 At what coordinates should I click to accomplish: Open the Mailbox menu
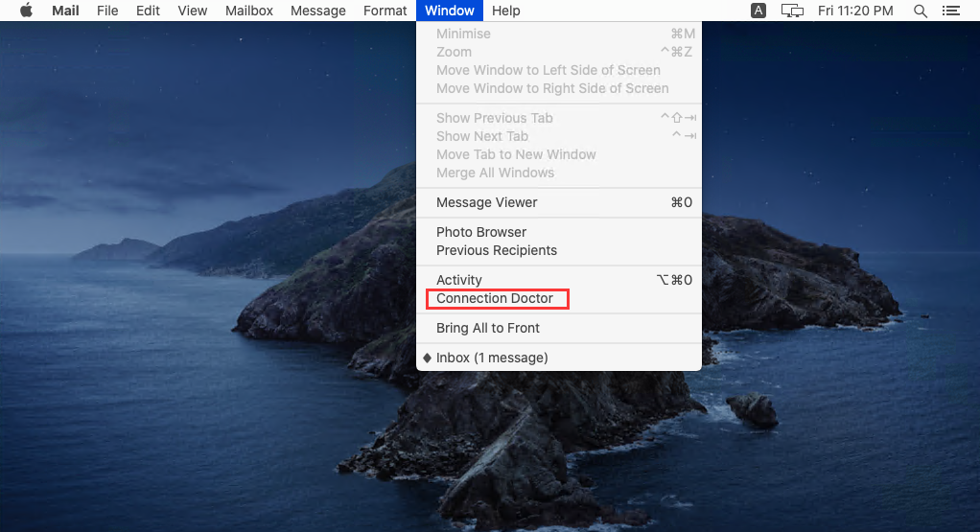(x=249, y=11)
